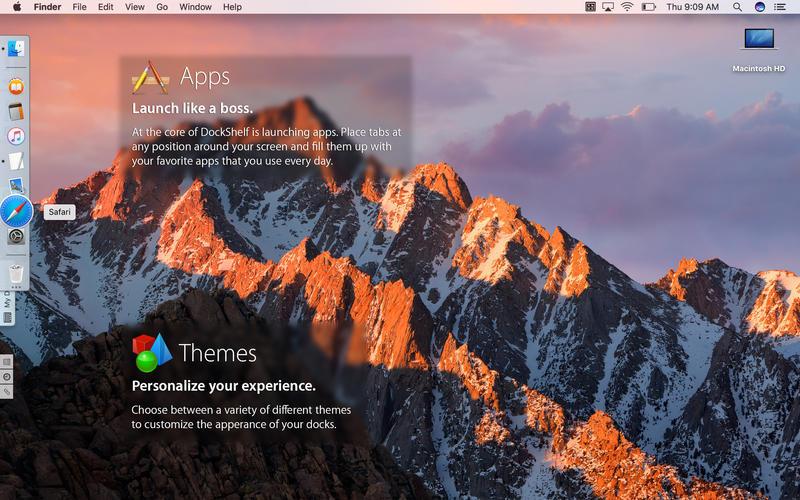
Task: Toggle Notification Center from menu bar
Action: pyautogui.click(x=781, y=7)
